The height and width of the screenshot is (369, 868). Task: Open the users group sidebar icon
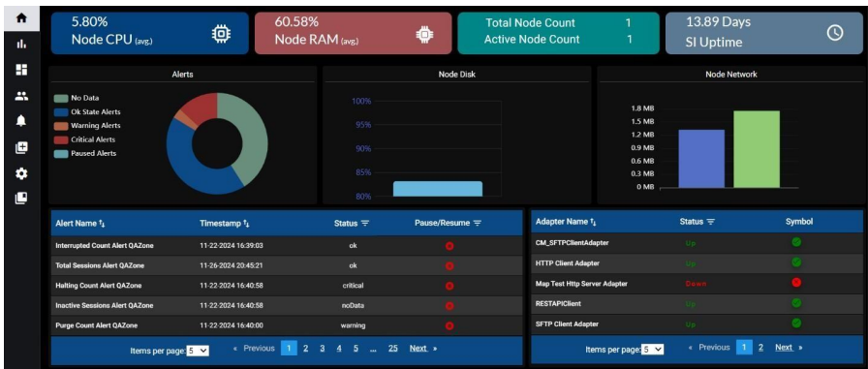point(21,96)
